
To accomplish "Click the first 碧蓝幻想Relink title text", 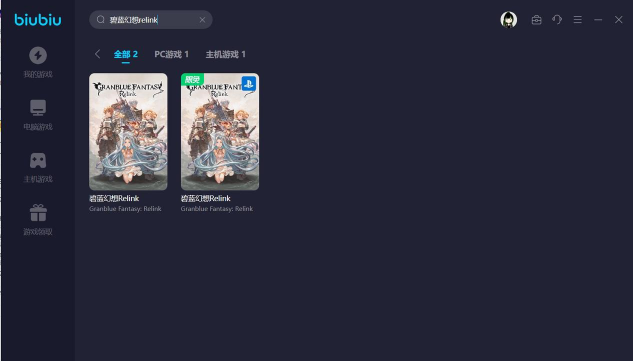I will 114,198.
